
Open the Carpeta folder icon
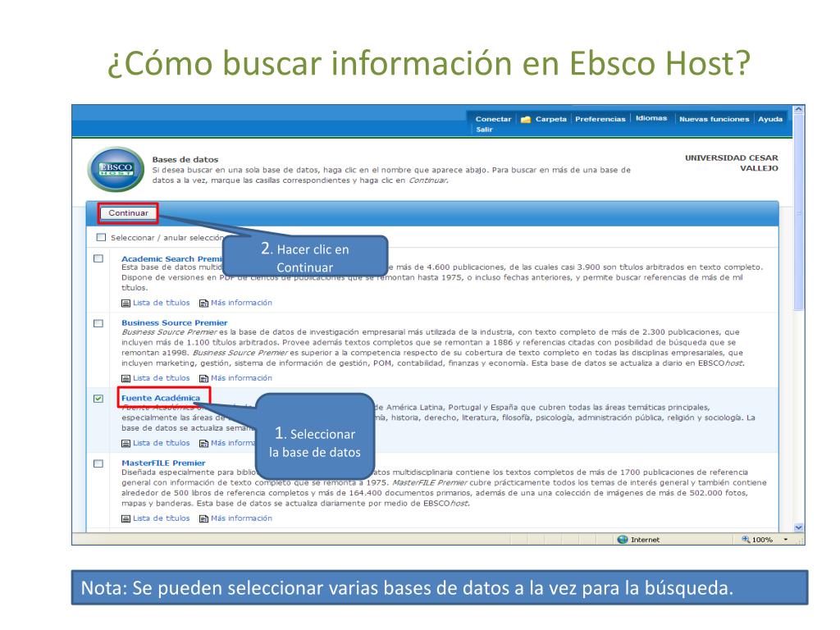(x=526, y=120)
